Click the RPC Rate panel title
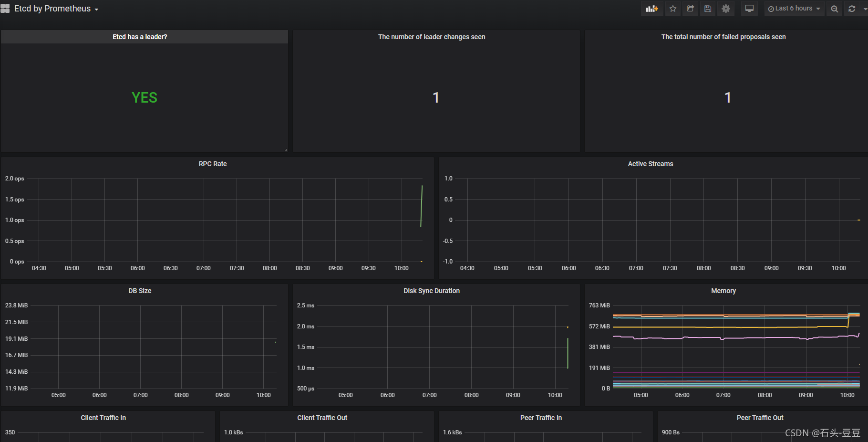868x442 pixels. (x=213, y=164)
